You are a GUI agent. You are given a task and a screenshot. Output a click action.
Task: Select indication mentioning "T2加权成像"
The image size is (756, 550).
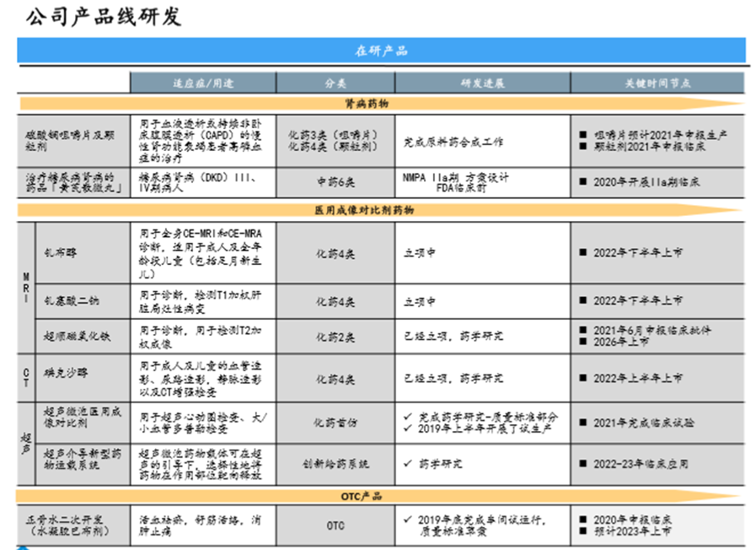click(201, 337)
